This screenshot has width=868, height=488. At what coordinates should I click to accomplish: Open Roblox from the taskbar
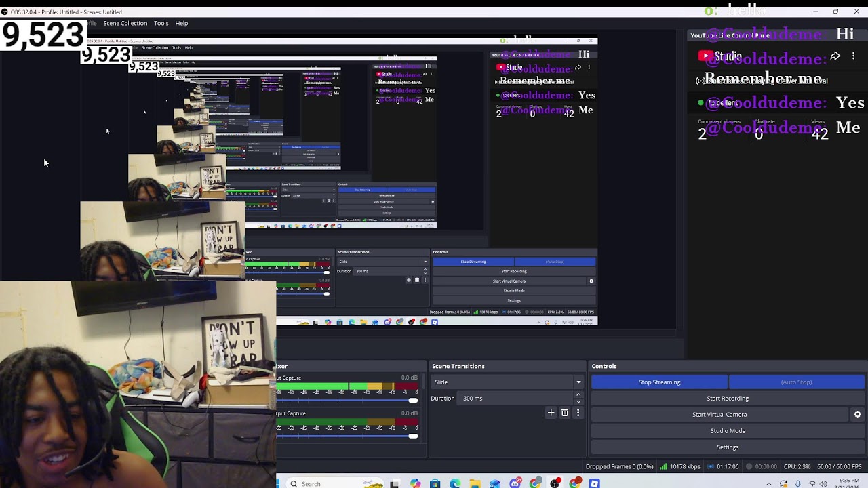pyautogui.click(x=594, y=483)
